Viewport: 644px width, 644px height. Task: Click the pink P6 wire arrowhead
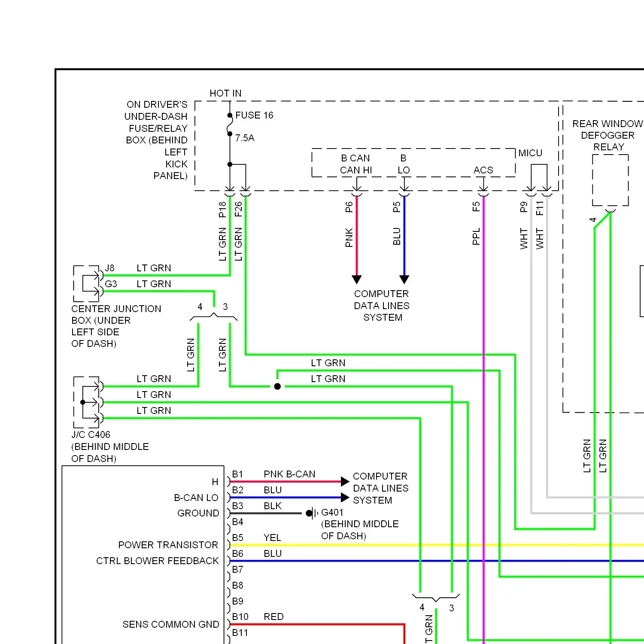tap(357, 279)
